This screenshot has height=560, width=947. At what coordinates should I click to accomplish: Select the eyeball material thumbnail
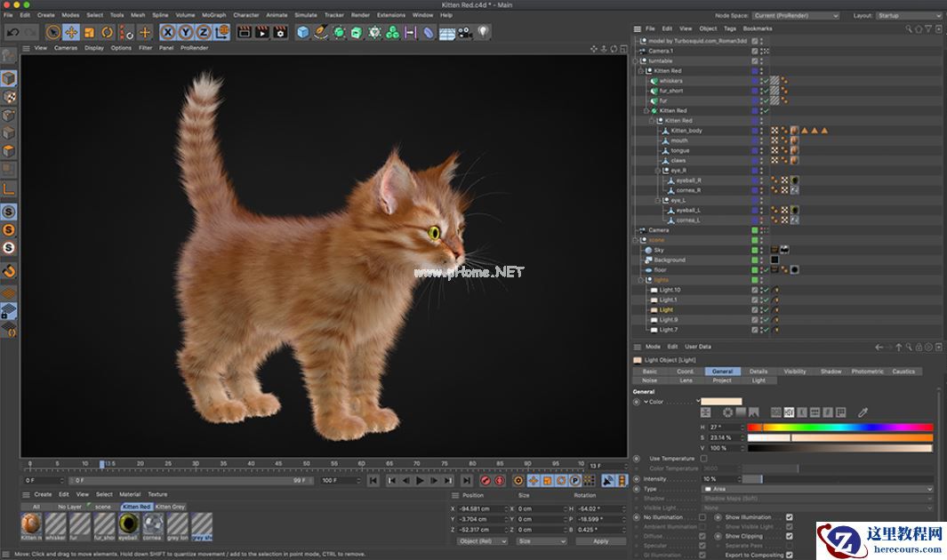128,524
